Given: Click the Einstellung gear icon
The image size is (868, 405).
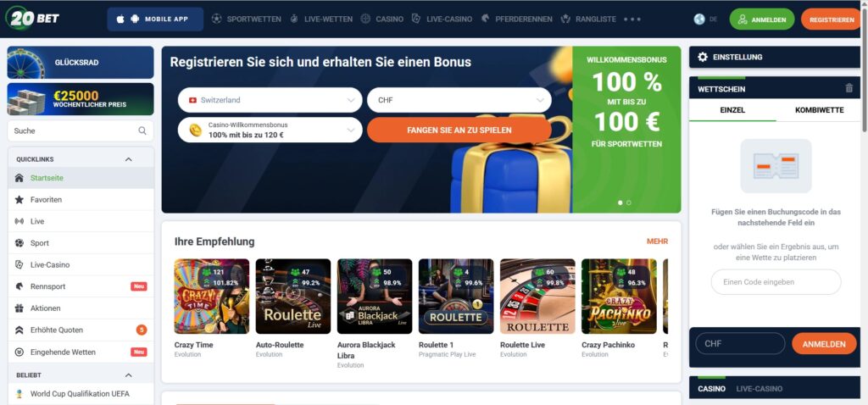Looking at the screenshot, I should click(x=703, y=57).
